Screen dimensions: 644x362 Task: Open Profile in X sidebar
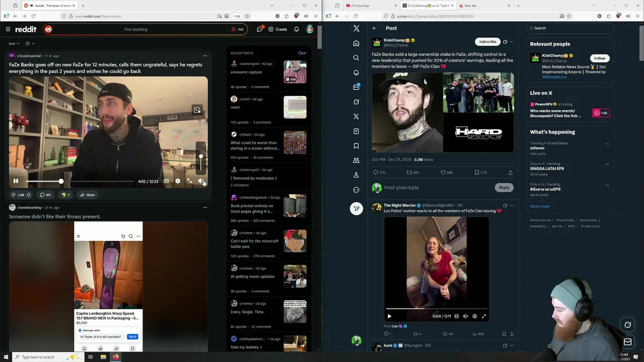click(x=356, y=175)
